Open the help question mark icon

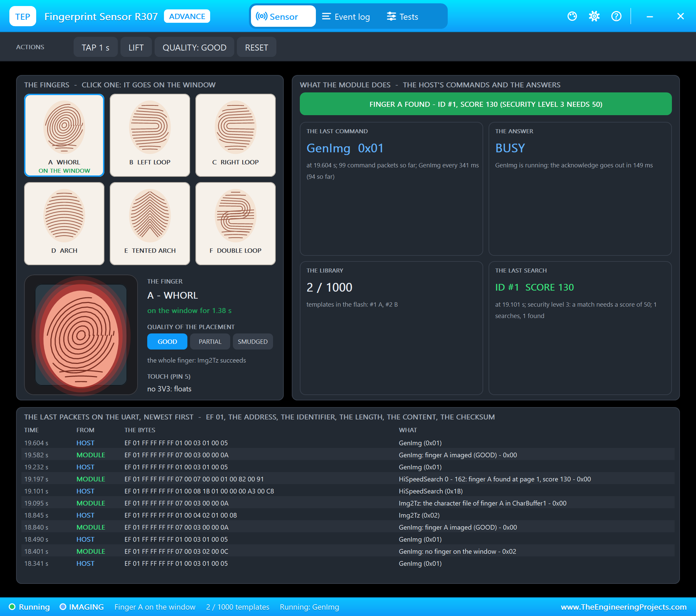(616, 16)
